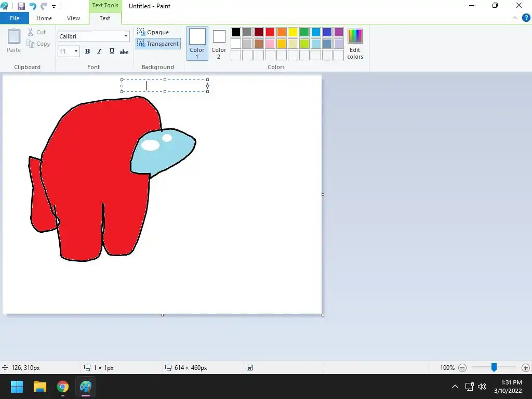Image resolution: width=532 pixels, height=399 pixels.
Task: Click the Redo arrow in the title bar
Action: tap(44, 6)
